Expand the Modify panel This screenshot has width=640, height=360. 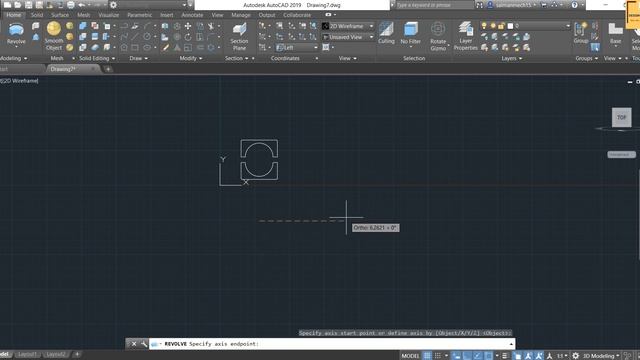point(191,58)
